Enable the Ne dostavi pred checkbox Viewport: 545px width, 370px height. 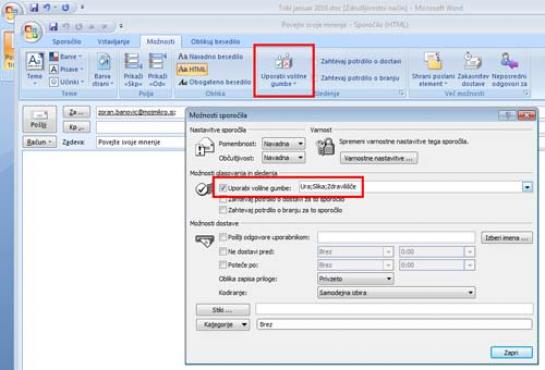[223, 252]
